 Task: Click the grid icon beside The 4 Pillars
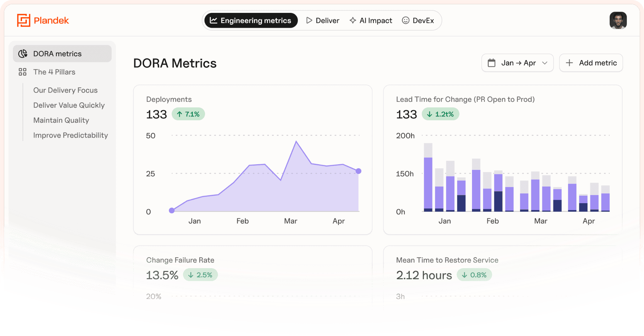[22, 72]
